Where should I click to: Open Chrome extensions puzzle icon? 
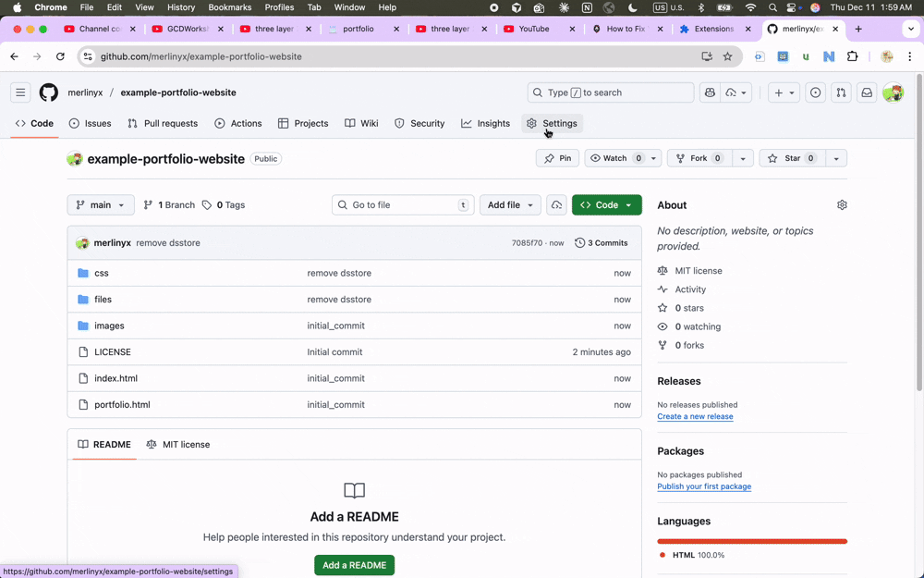click(852, 56)
